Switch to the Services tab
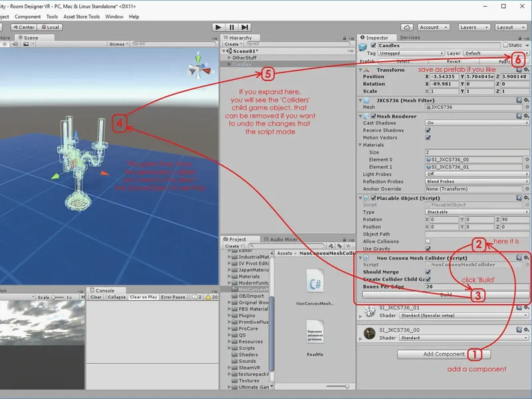532x399 pixels. pos(410,38)
